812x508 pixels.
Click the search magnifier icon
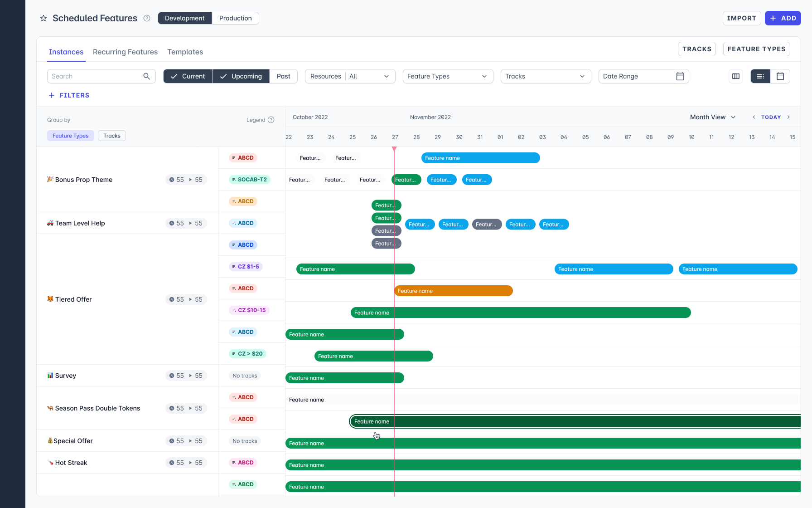tap(146, 76)
